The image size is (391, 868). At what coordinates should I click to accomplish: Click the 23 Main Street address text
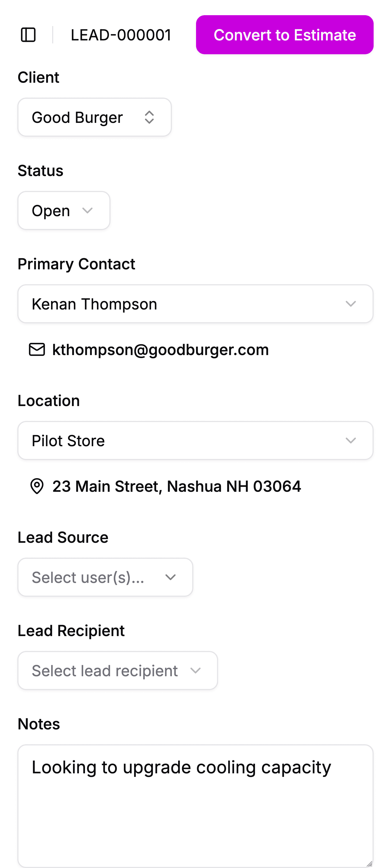pos(176,486)
